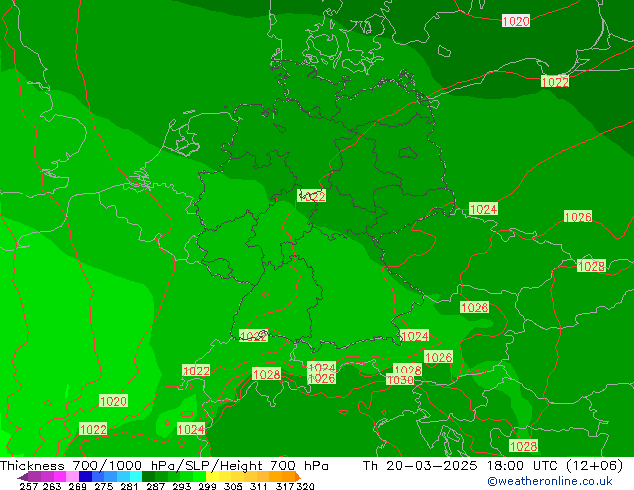Pick the cyan legend swatch

136,477
